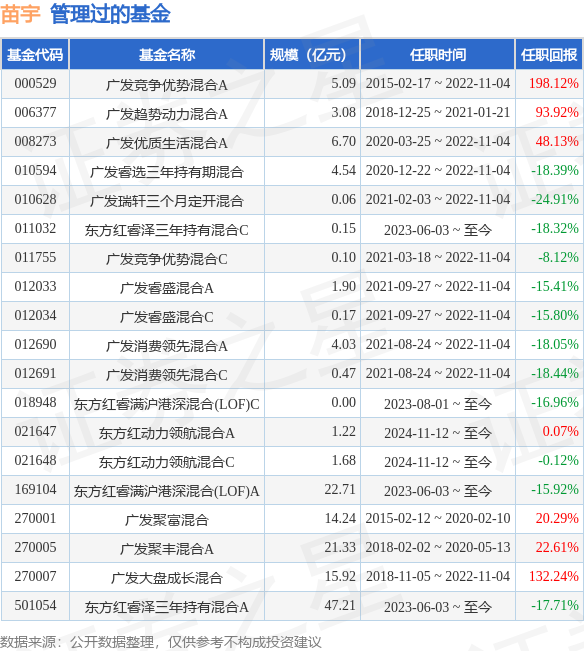
Task: Click return value -18.44%
Action: tap(555, 374)
